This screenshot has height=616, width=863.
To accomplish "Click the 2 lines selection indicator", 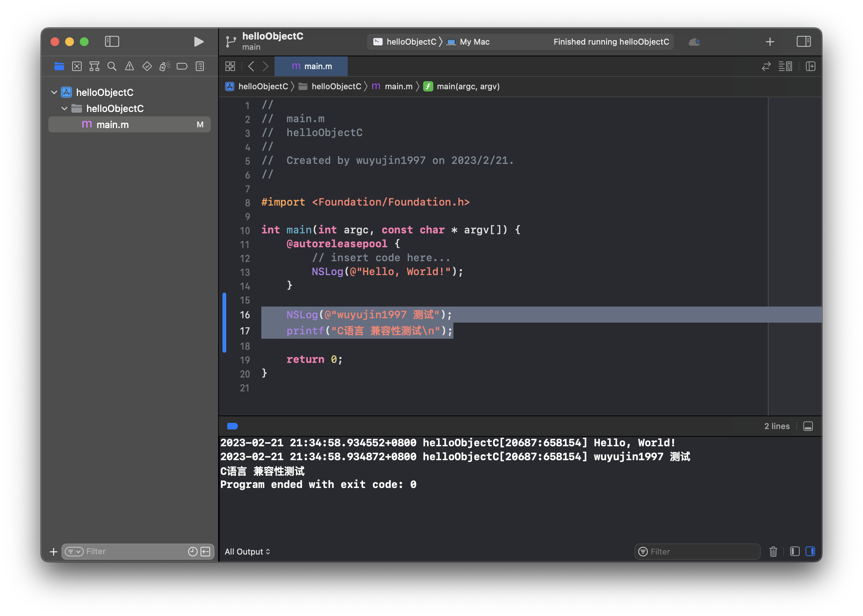I will 777,426.
